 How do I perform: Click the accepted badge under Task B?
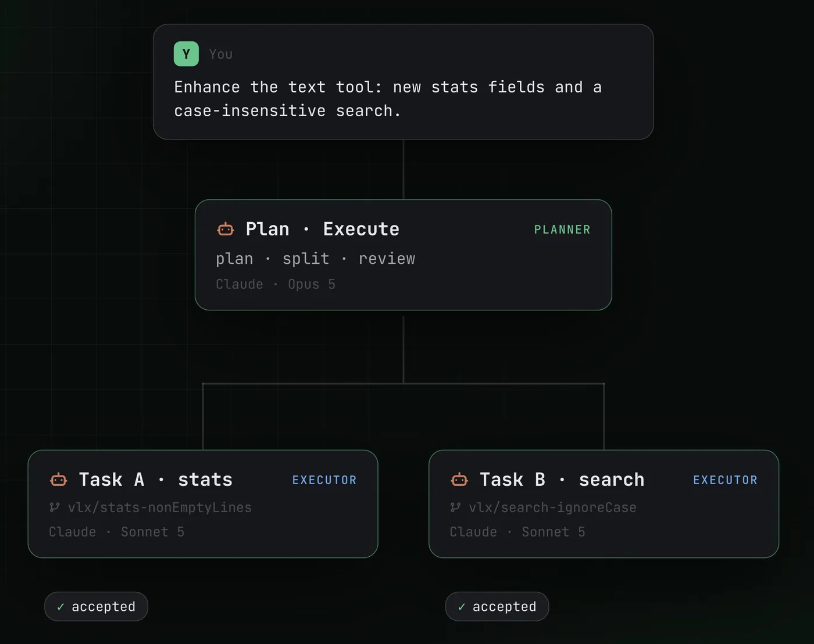click(497, 607)
